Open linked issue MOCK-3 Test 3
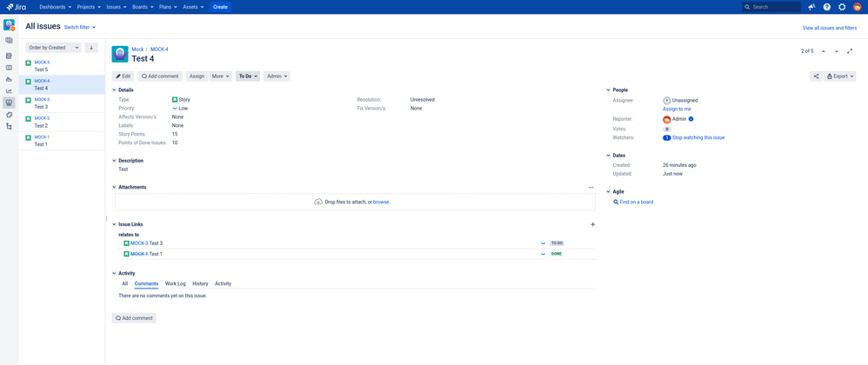The width and height of the screenshot is (868, 365). point(146,243)
